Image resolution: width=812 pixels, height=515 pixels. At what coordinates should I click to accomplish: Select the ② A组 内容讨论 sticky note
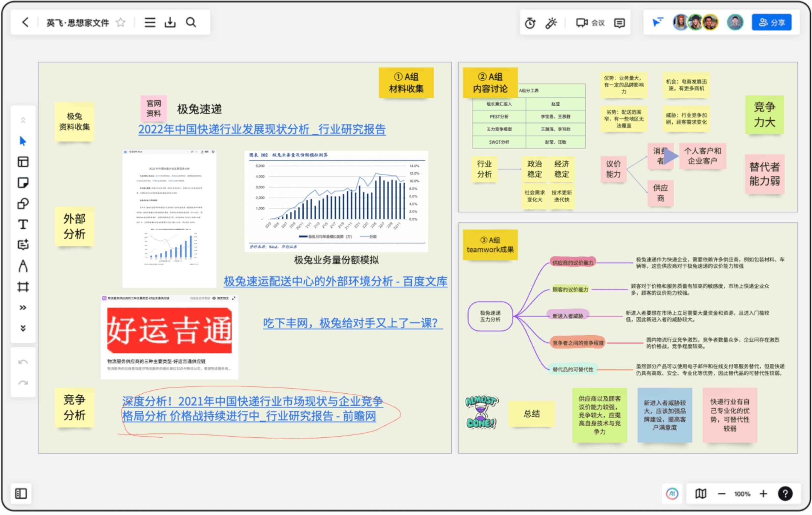click(490, 82)
